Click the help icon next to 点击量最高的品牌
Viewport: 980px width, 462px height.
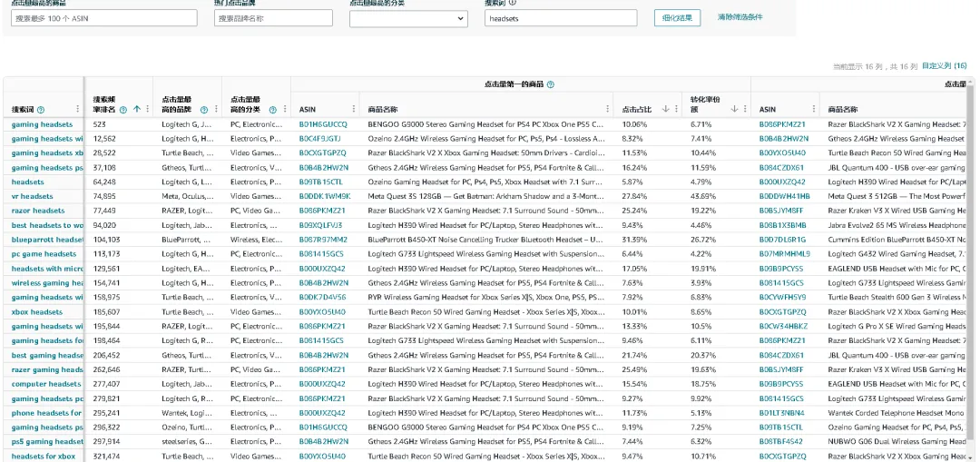pyautogui.click(x=204, y=109)
